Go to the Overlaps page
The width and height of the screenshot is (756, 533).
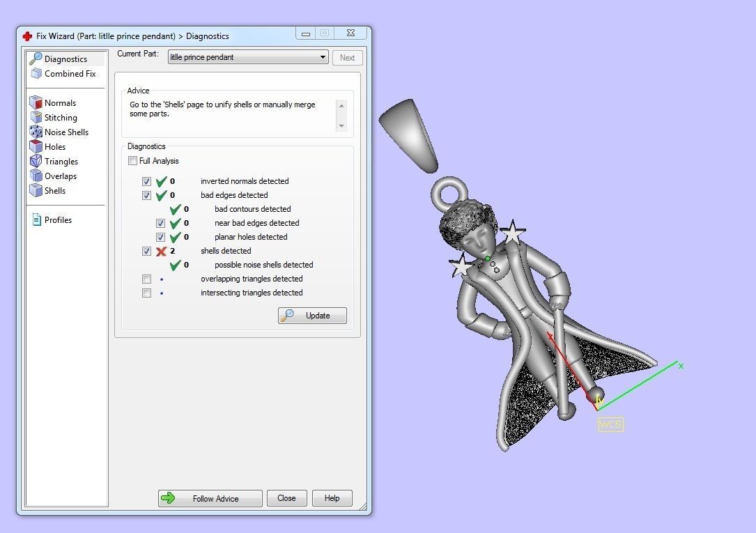click(x=60, y=176)
